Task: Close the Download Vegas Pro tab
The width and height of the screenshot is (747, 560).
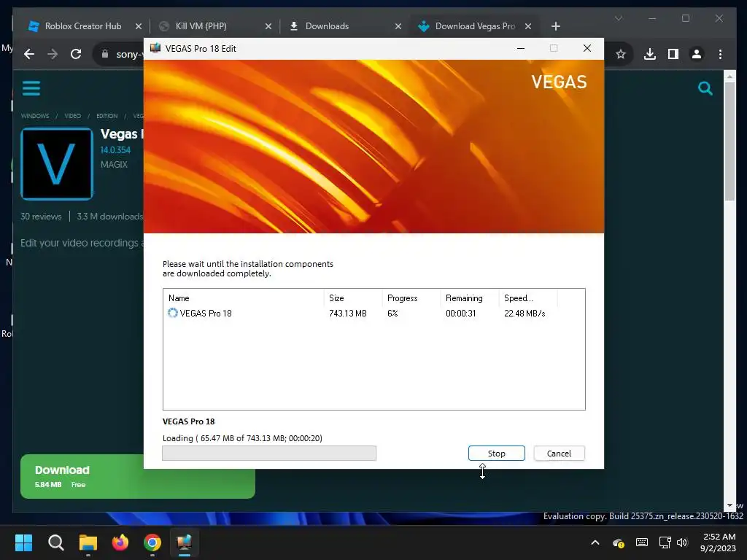Action: [528, 26]
